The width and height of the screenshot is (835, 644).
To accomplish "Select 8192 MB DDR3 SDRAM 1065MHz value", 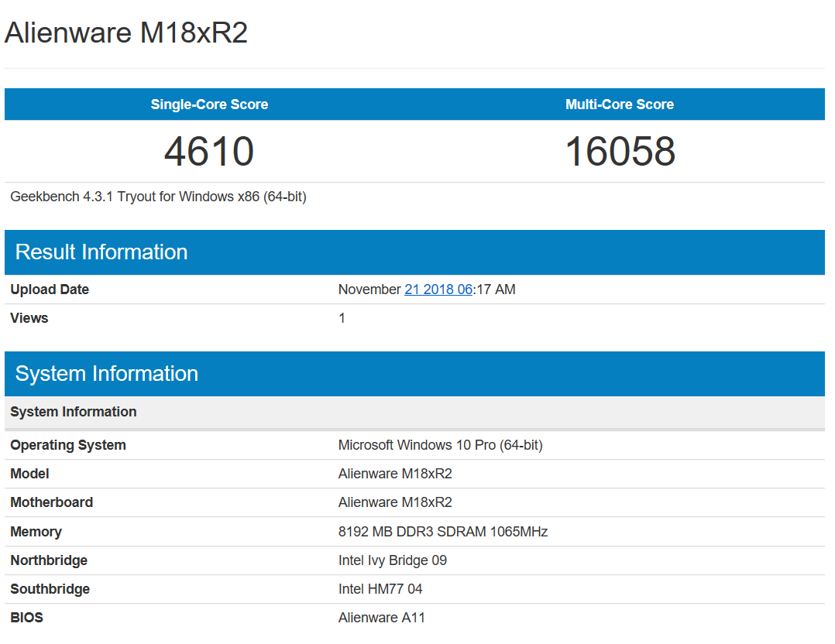I will click(x=443, y=532).
